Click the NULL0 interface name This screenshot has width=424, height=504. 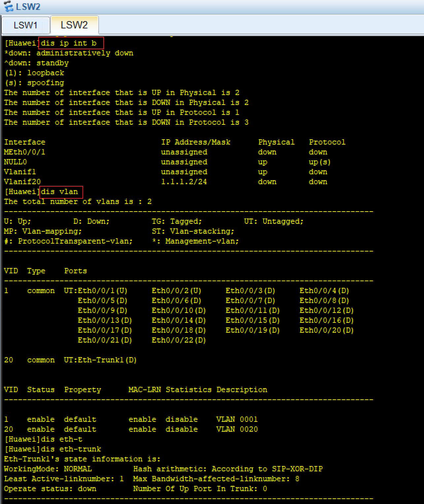coord(16,162)
